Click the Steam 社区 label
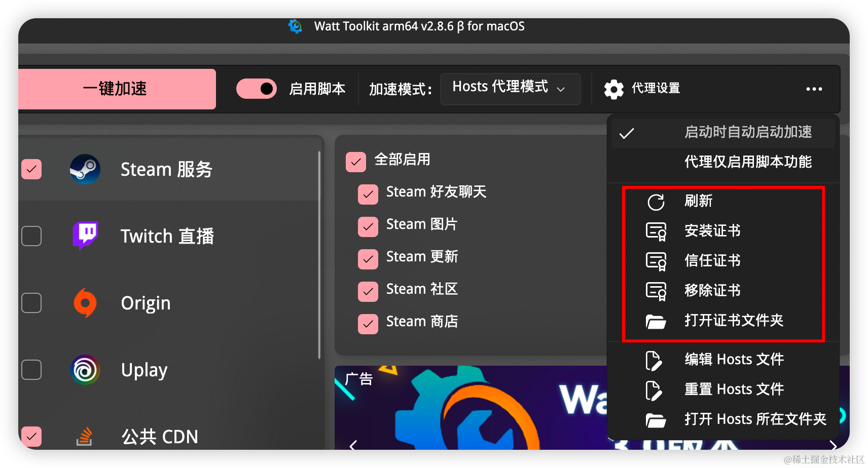 click(422, 289)
